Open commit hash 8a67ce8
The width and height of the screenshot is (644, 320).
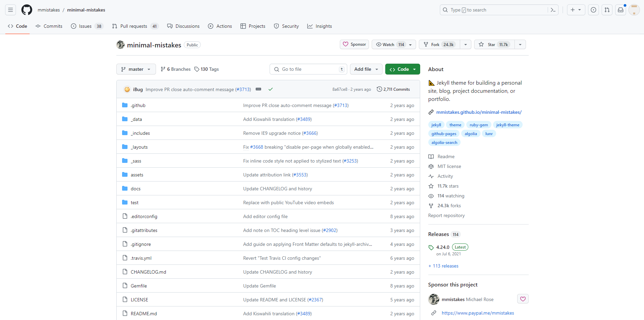tap(340, 89)
